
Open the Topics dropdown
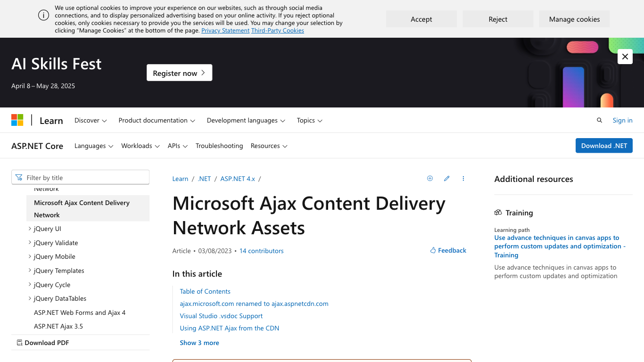tap(309, 120)
